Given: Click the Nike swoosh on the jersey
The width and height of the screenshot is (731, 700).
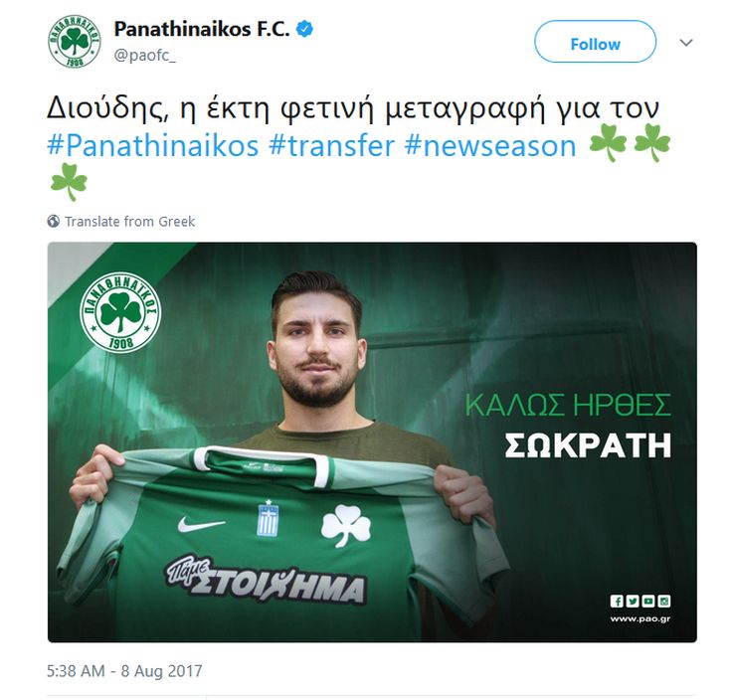Looking at the screenshot, I should (x=201, y=525).
